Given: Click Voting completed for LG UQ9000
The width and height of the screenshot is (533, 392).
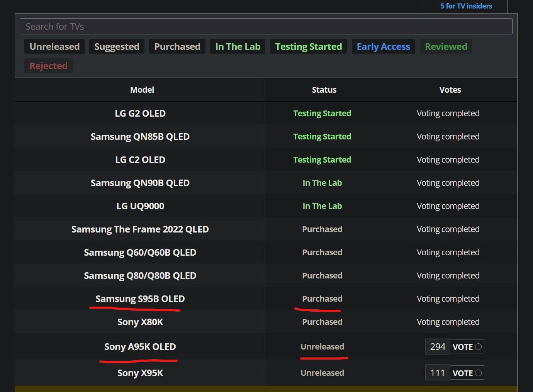Looking at the screenshot, I should pyautogui.click(x=448, y=206).
